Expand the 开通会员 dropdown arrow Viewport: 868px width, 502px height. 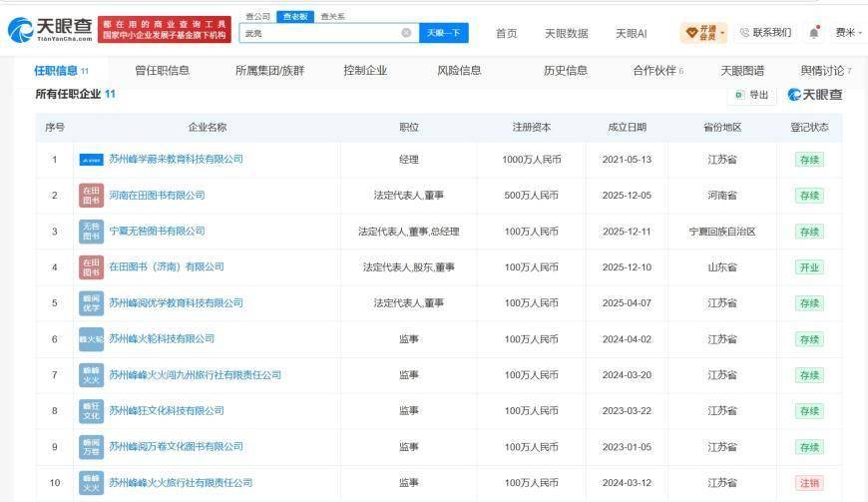(x=722, y=33)
